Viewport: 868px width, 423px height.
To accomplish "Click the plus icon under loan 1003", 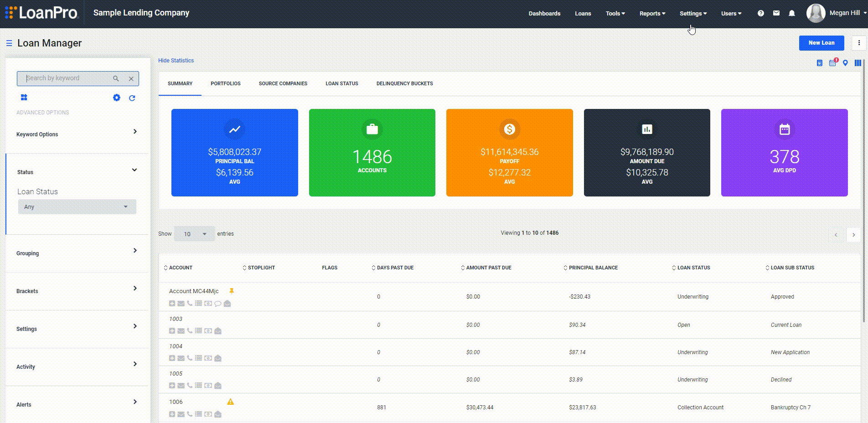I will pyautogui.click(x=172, y=331).
